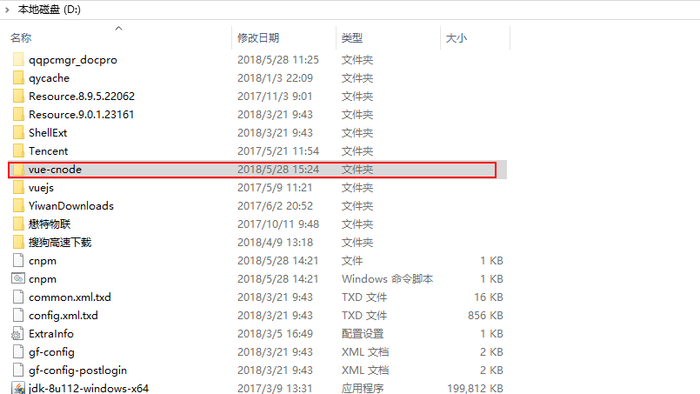The image size is (700, 394).
Task: Click the date 2018/3/5 16:49
Action: pos(275,334)
